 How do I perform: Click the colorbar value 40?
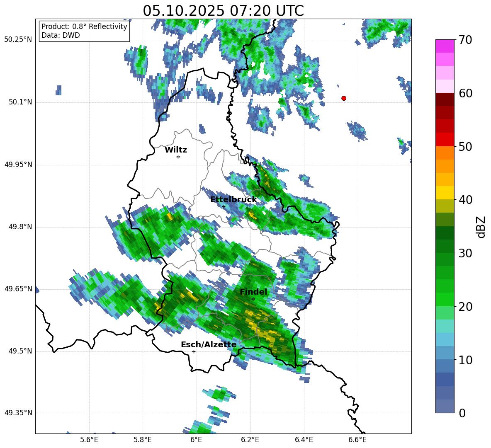tap(465, 200)
